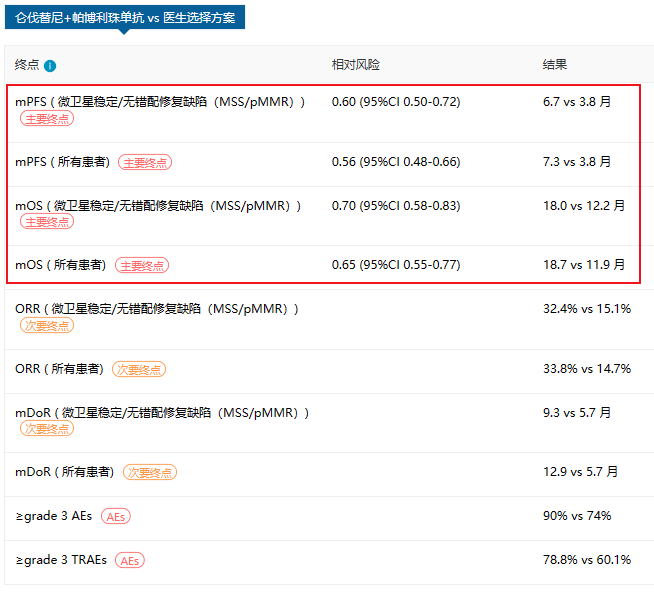Click the 次要终点 tag beside ORR (所有患者)

point(138,369)
